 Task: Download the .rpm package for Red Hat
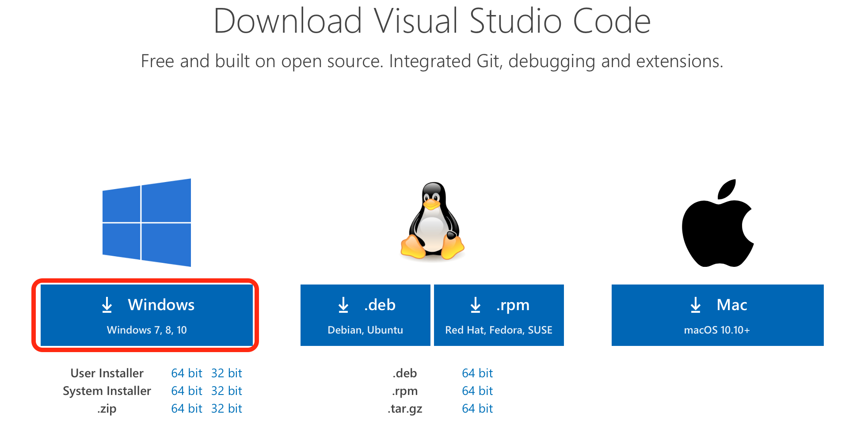tap(499, 315)
